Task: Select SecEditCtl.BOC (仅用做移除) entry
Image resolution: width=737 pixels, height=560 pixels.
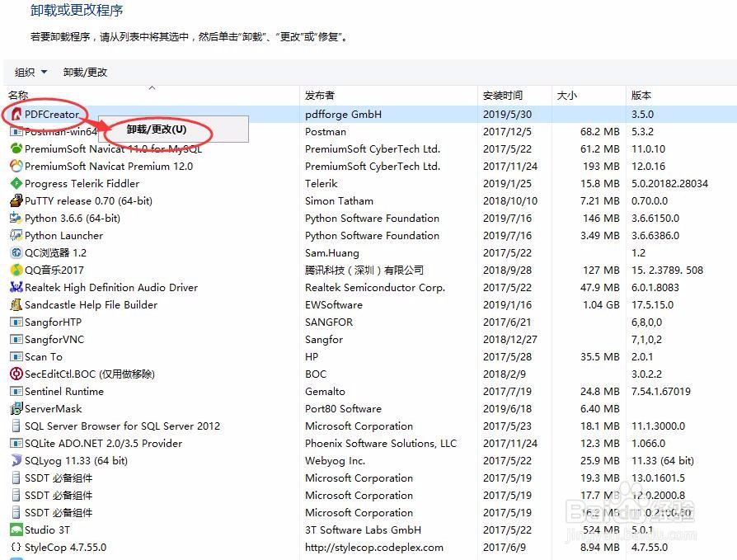Action: (x=89, y=374)
